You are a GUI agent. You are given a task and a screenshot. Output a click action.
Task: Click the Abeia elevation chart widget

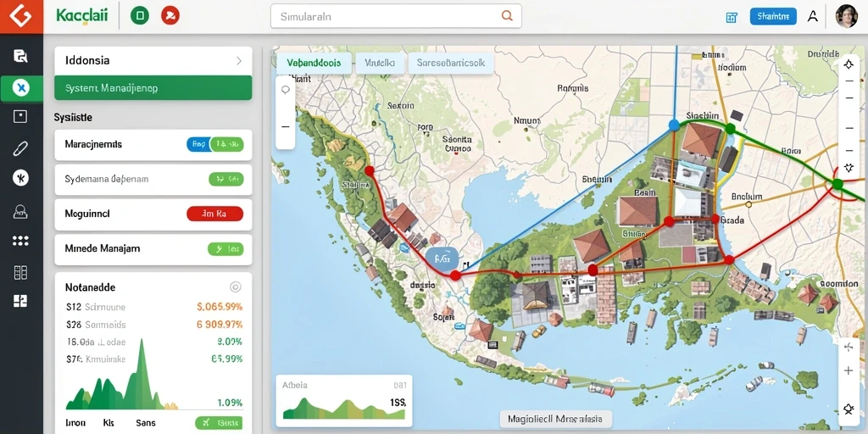tap(344, 401)
